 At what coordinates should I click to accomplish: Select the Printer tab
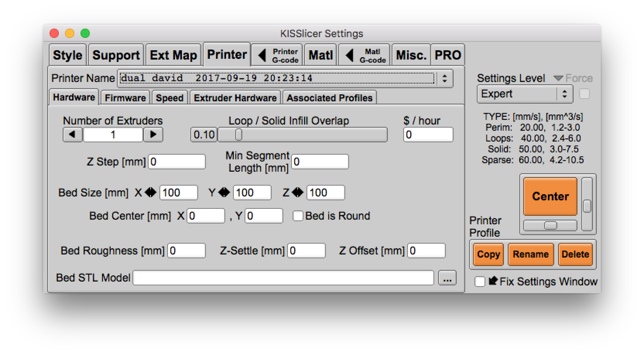point(227,54)
